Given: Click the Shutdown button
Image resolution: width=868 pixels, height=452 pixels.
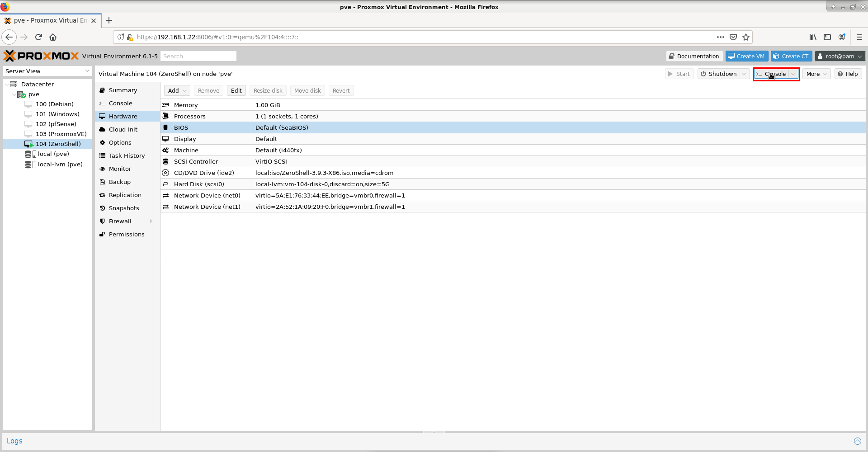Looking at the screenshot, I should 718,74.
